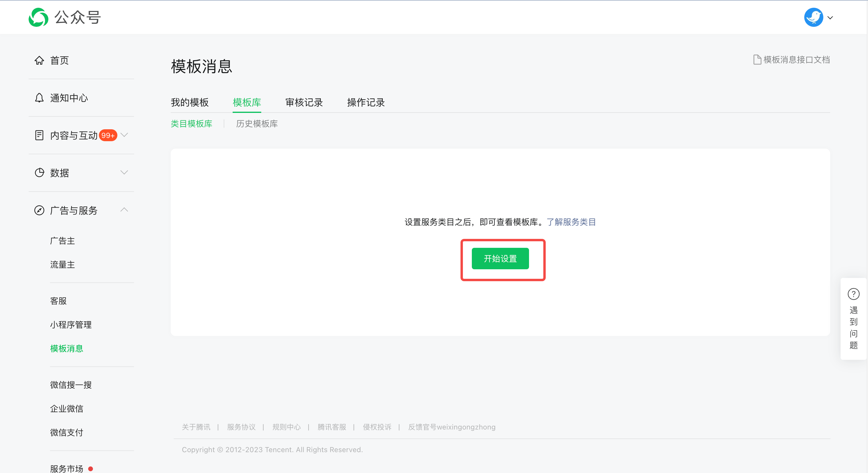868x473 pixels.
Task: Switch to the 我的模板 tab
Action: coord(190,103)
